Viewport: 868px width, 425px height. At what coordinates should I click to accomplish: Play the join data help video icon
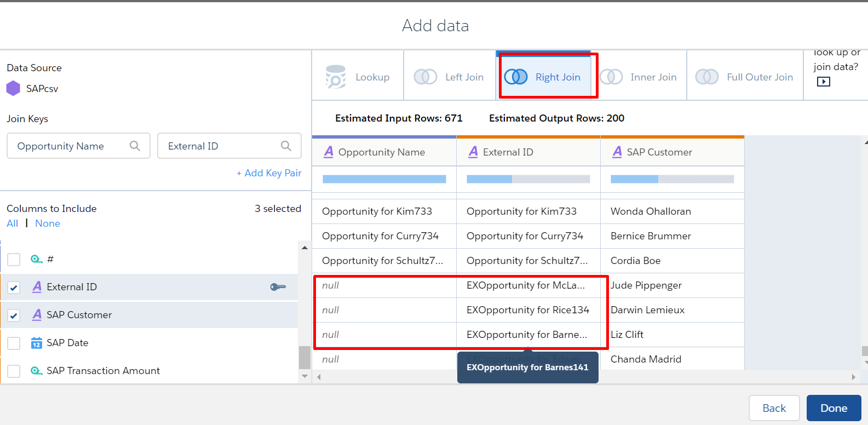click(x=823, y=82)
